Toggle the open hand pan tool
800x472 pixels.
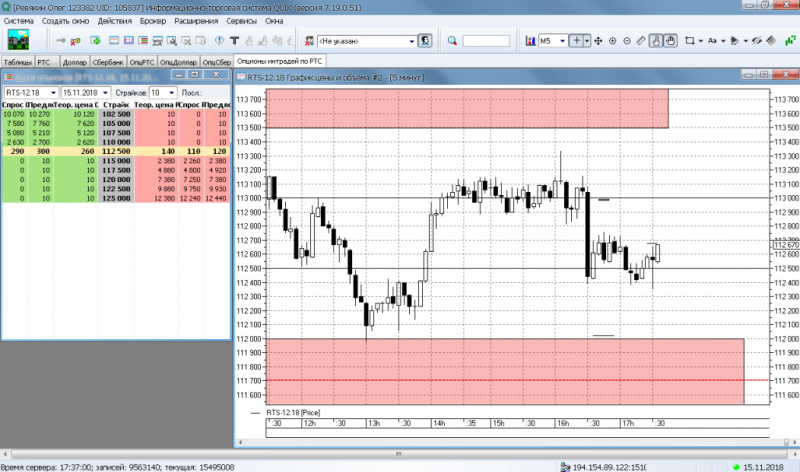[670, 41]
